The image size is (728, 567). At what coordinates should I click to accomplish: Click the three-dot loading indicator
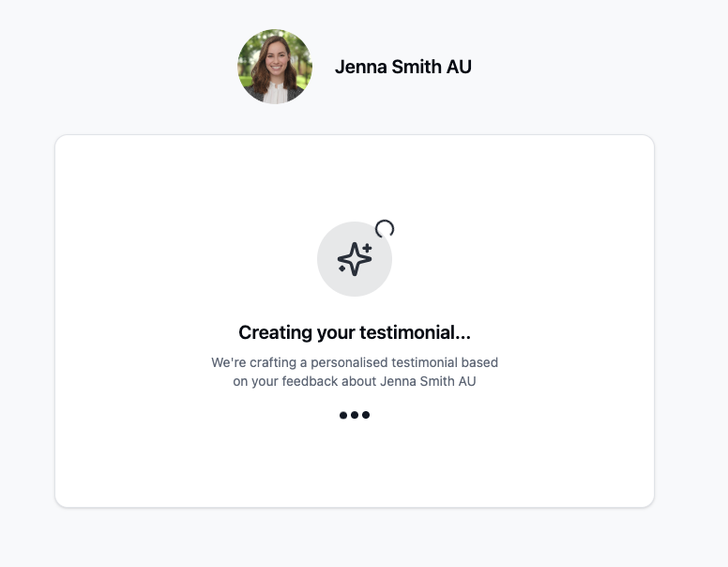[x=355, y=415]
